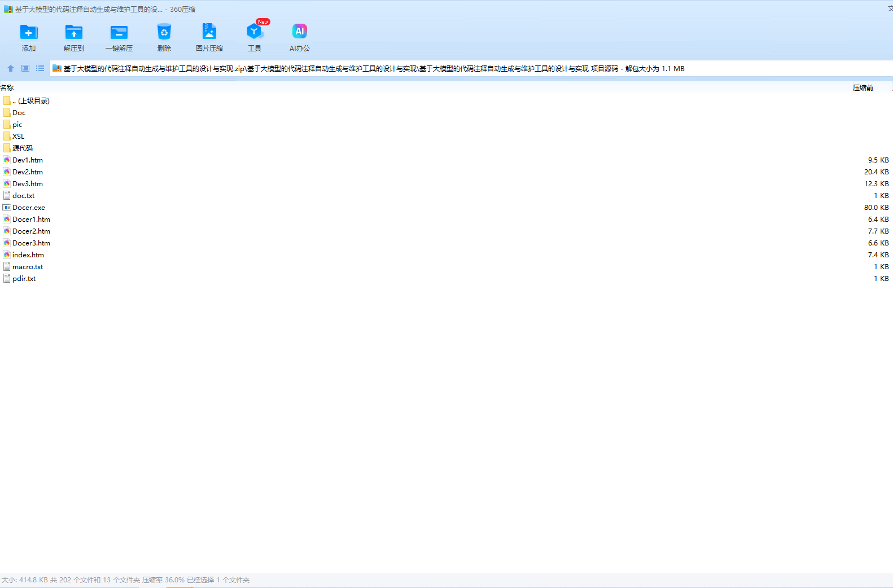This screenshot has width=893, height=588.
Task: Select the Docer.exe file
Action: [28, 208]
